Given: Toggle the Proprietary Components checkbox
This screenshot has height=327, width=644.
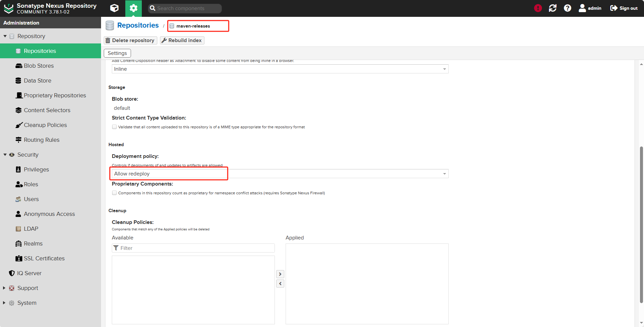Looking at the screenshot, I should (x=114, y=193).
